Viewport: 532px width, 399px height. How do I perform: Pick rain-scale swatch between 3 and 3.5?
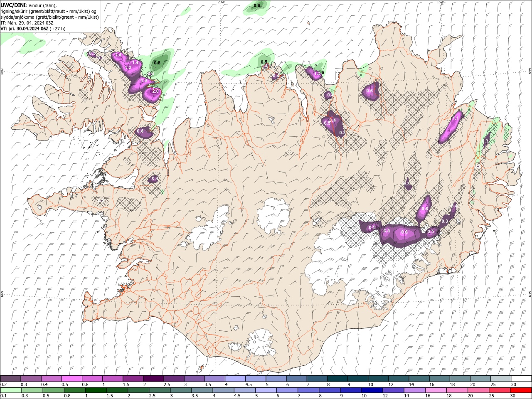tap(181, 390)
